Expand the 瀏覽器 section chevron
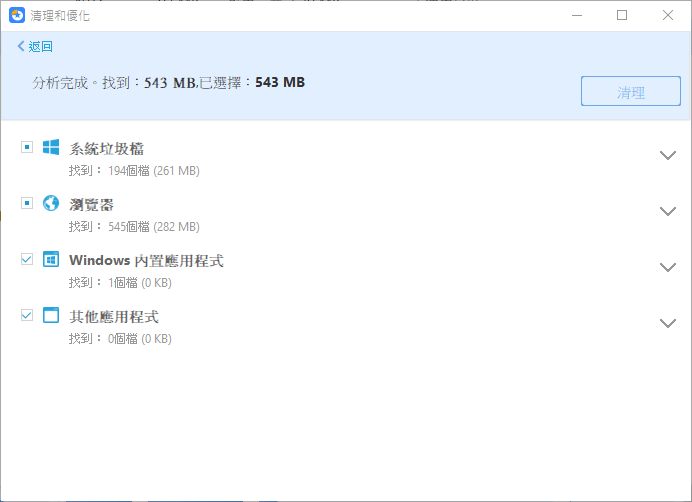The width and height of the screenshot is (692, 502). click(x=668, y=211)
